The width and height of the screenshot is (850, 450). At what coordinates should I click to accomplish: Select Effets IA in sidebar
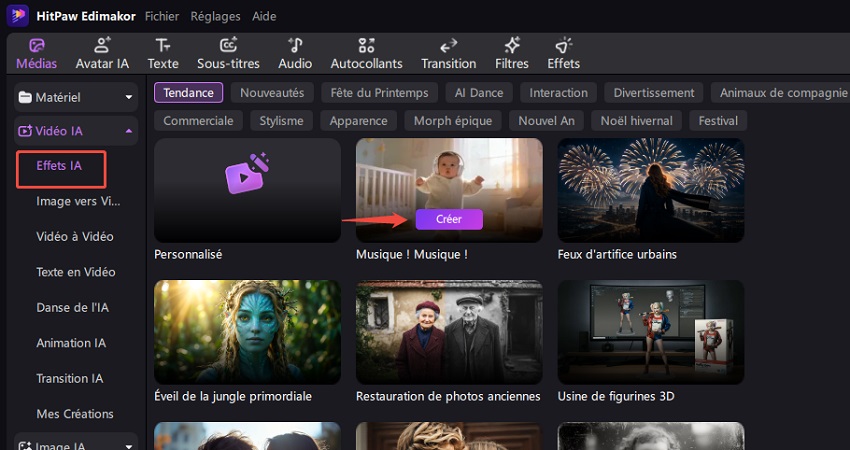point(59,166)
